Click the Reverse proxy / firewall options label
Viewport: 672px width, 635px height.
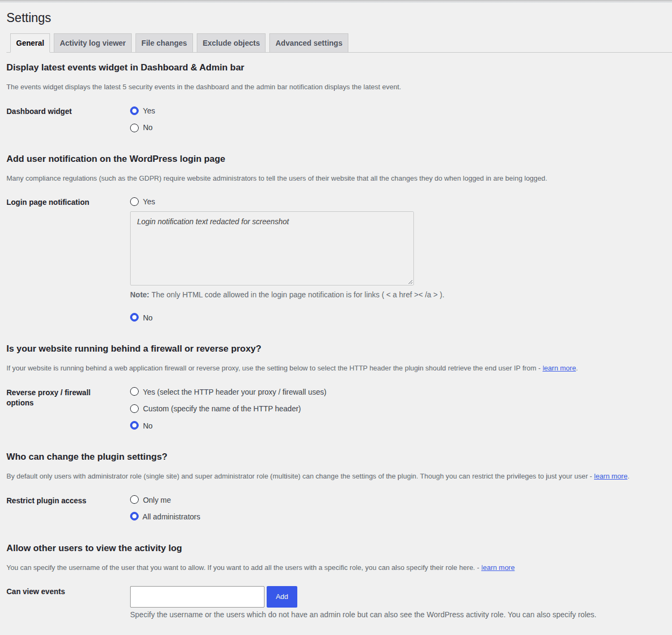click(x=48, y=397)
